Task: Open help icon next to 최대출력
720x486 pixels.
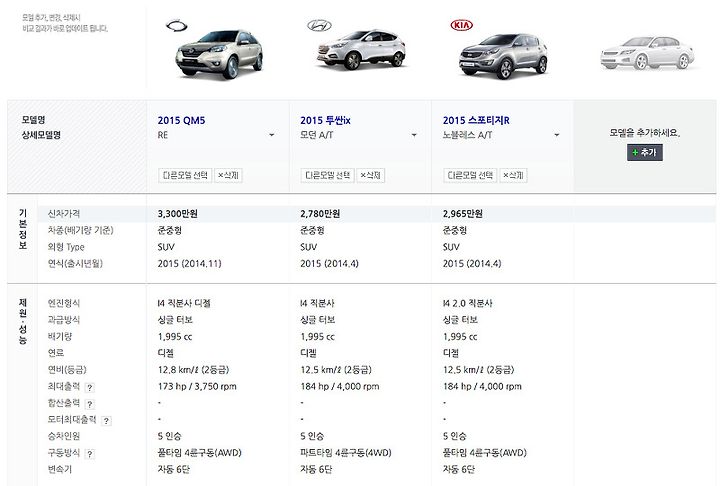Action: [x=90, y=387]
